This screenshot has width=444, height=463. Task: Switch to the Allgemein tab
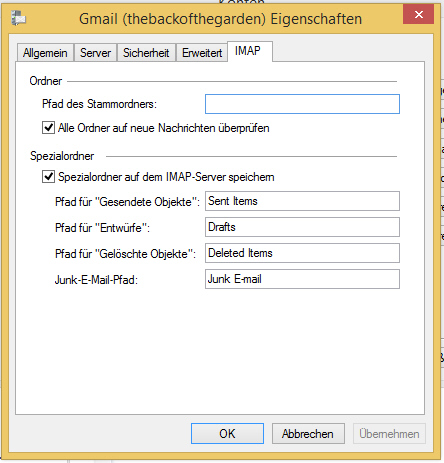pyautogui.click(x=45, y=53)
